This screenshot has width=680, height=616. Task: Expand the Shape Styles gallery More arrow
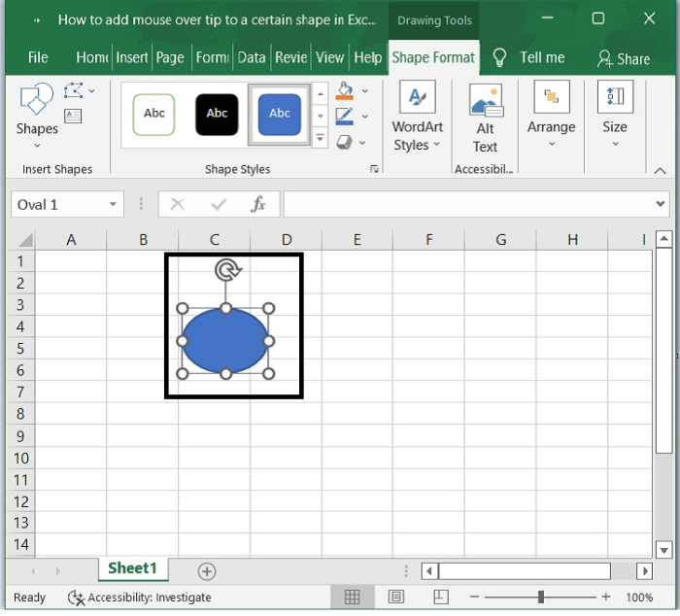[320, 138]
